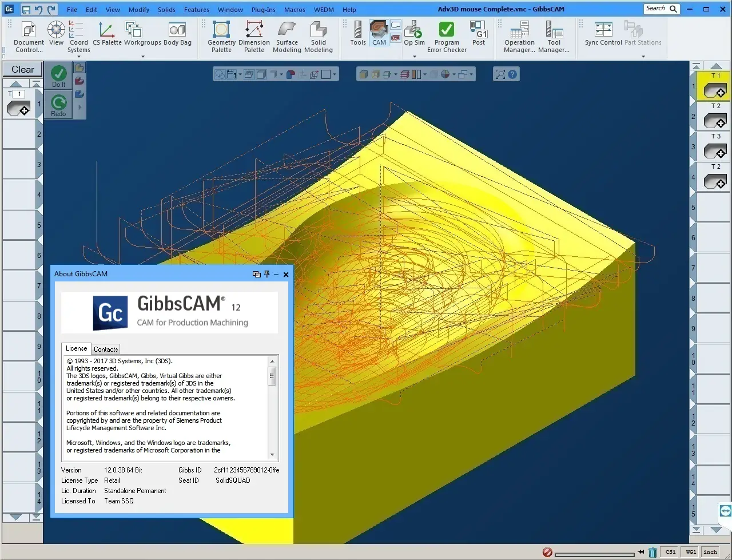Click the license text scrollbar thumb
The image size is (732, 560).
point(272,376)
